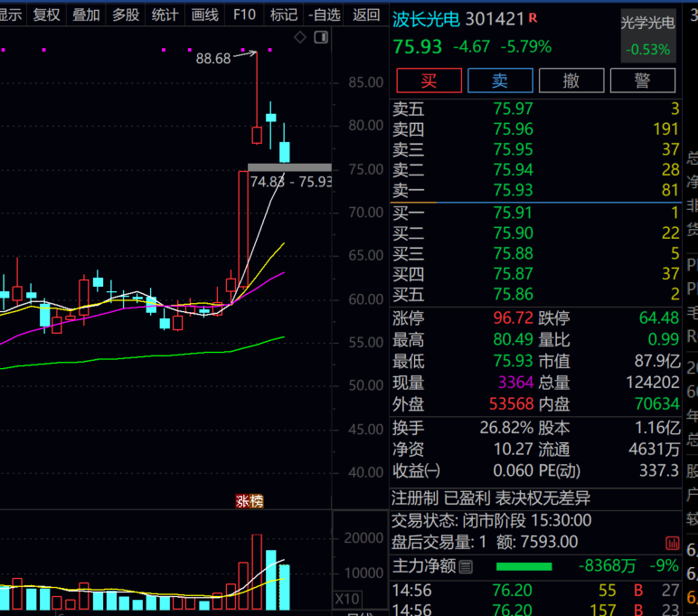Click the red 买 buy button
The height and width of the screenshot is (616, 698).
(x=429, y=81)
